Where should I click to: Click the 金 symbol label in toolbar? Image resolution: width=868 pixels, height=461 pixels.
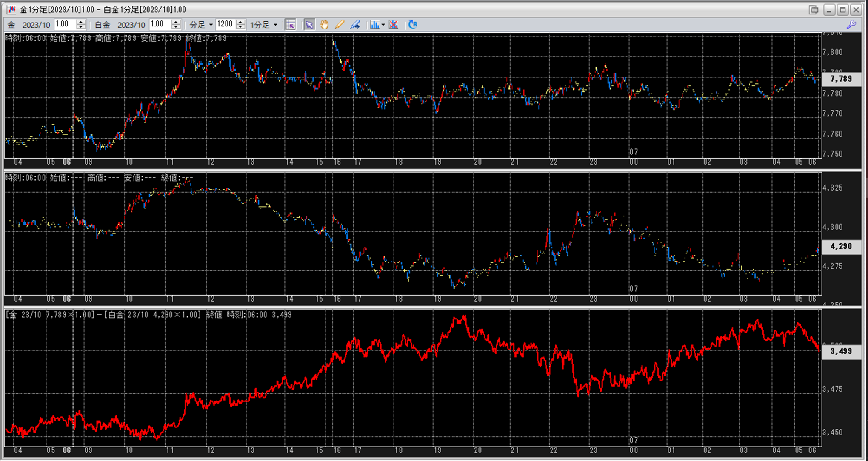click(11, 25)
